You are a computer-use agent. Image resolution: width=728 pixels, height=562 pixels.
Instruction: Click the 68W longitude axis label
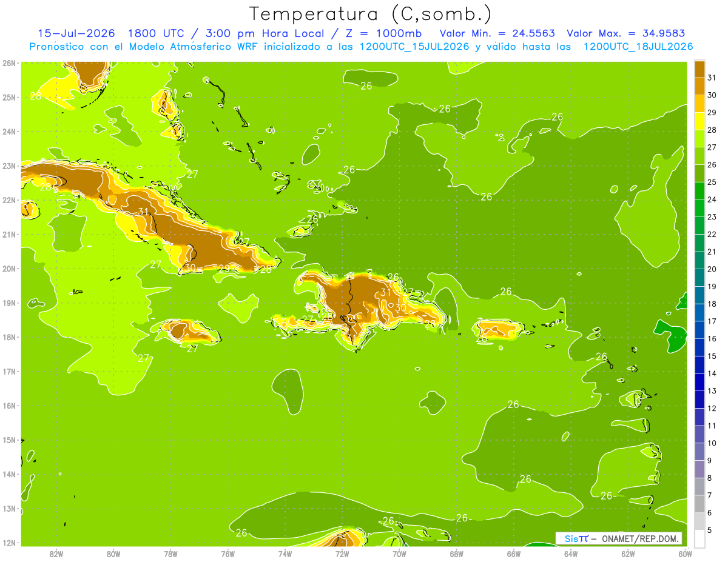tap(457, 554)
